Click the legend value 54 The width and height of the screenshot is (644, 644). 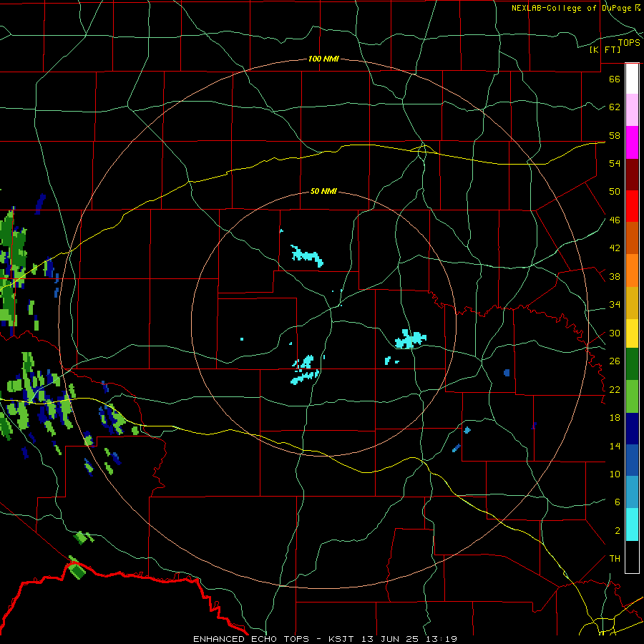pyautogui.click(x=615, y=163)
